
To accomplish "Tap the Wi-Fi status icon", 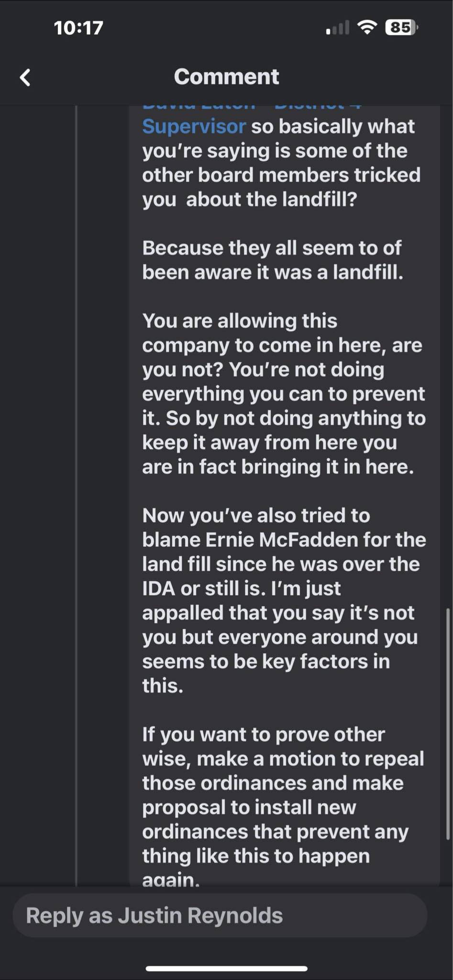I will [367, 27].
